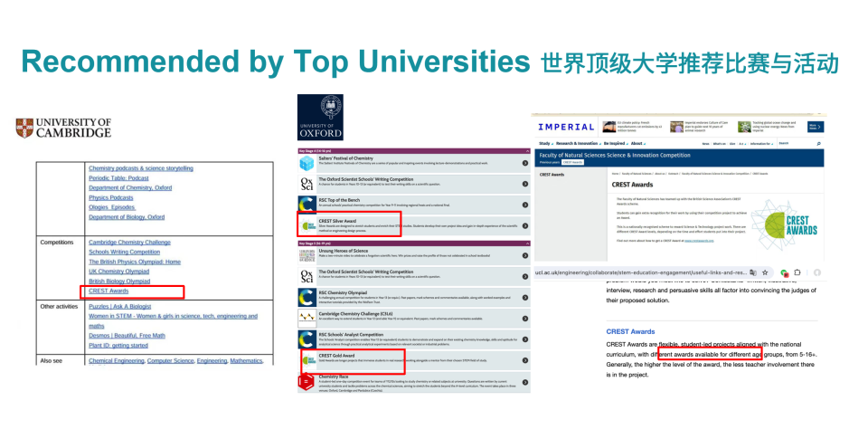868x439 pixels.
Task: Click the News item in Imperial top menu
Action: [x=705, y=144]
